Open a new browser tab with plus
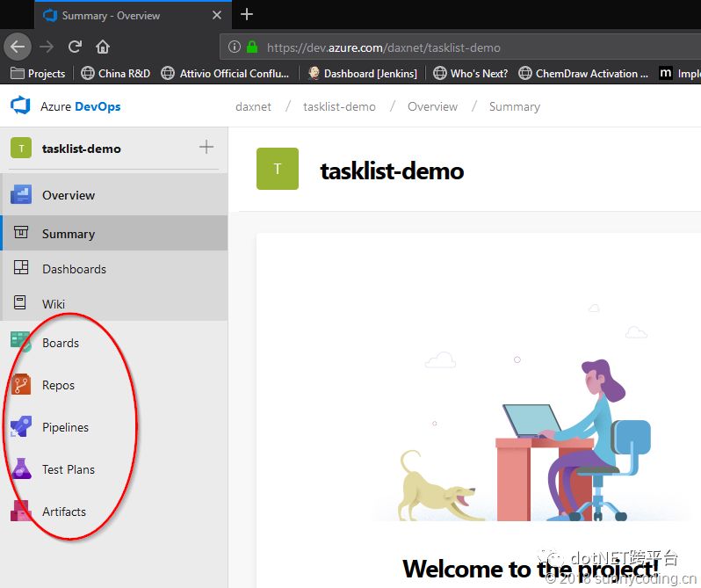 pos(247,14)
